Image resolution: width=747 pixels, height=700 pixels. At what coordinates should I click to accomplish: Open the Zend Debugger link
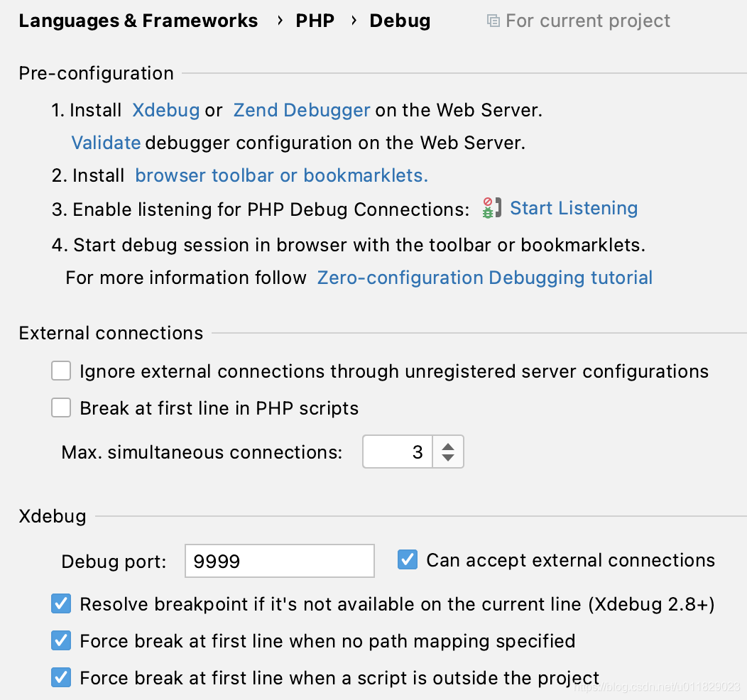coord(302,111)
